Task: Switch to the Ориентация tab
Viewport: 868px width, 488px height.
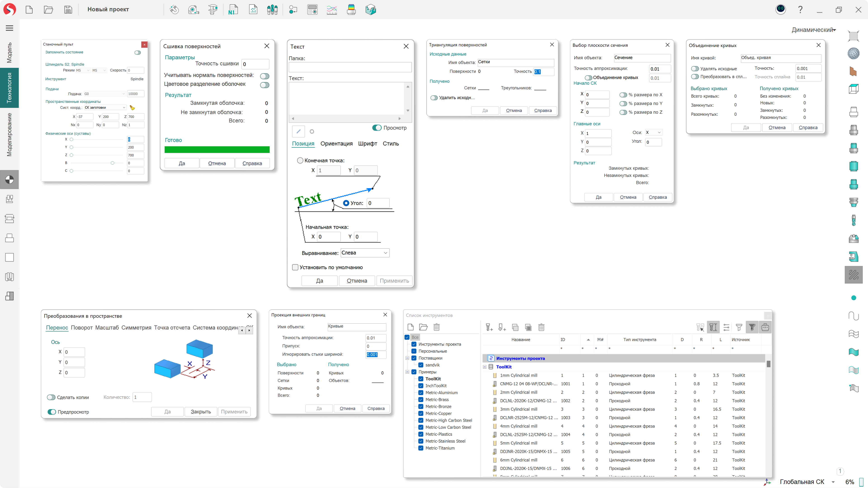Action: coord(336,144)
